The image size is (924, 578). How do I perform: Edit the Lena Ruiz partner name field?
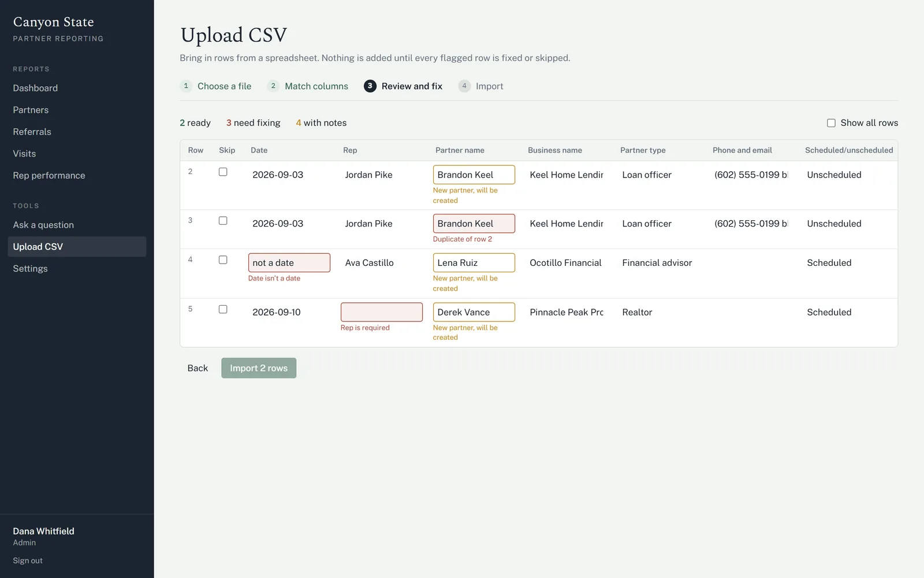pos(474,263)
